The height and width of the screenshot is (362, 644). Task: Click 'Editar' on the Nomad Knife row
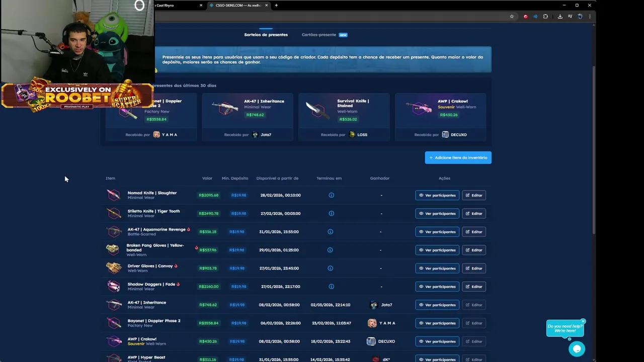coord(473,195)
